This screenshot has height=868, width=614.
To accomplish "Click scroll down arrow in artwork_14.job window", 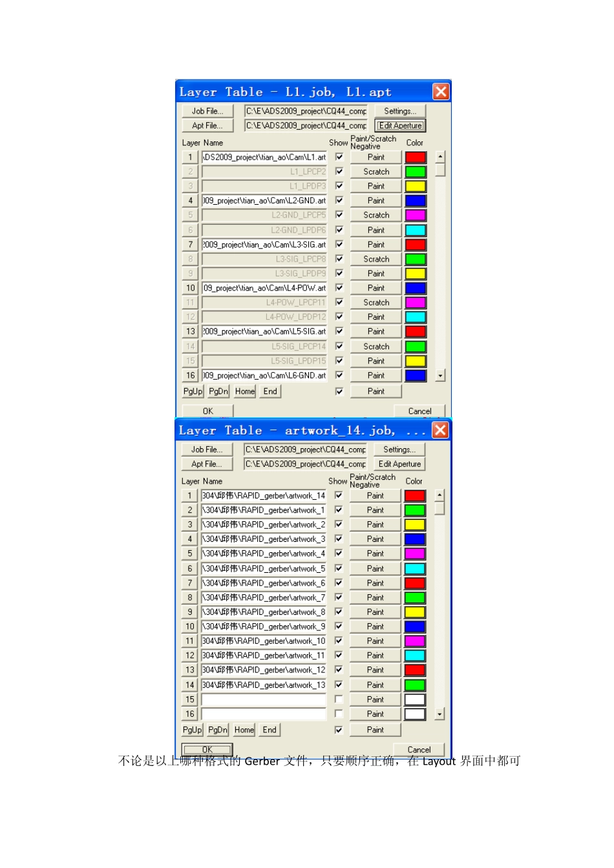I will [439, 714].
